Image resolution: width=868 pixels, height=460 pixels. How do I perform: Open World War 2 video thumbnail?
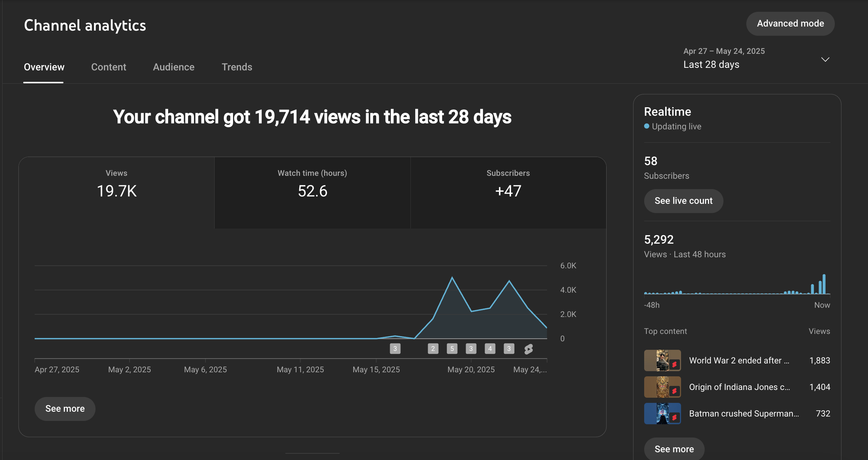point(662,360)
